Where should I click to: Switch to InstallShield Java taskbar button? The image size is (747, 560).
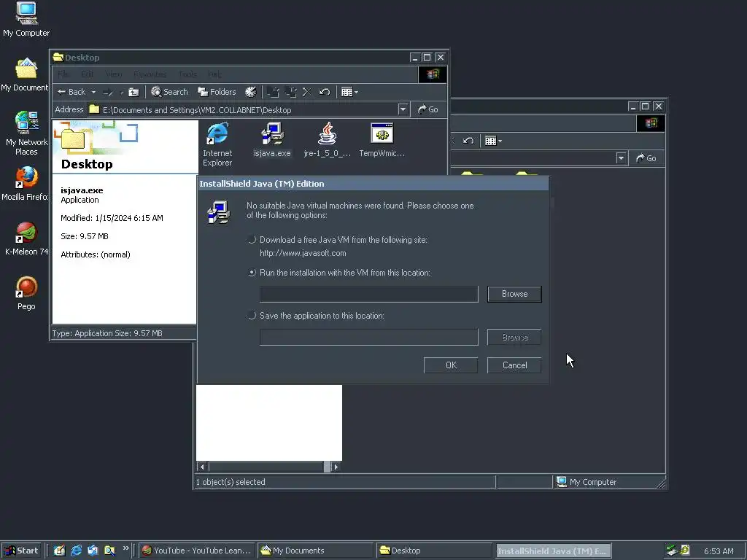coord(553,551)
